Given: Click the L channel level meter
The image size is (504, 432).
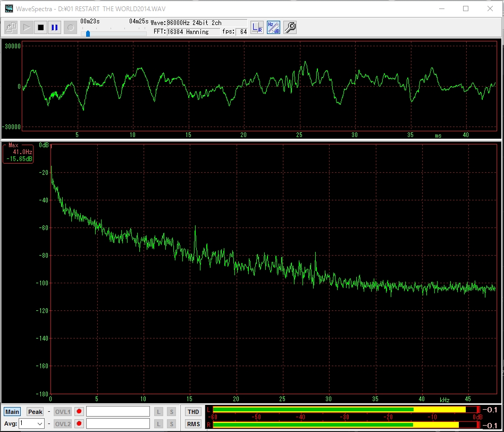Looking at the screenshot, I should pos(346,410).
